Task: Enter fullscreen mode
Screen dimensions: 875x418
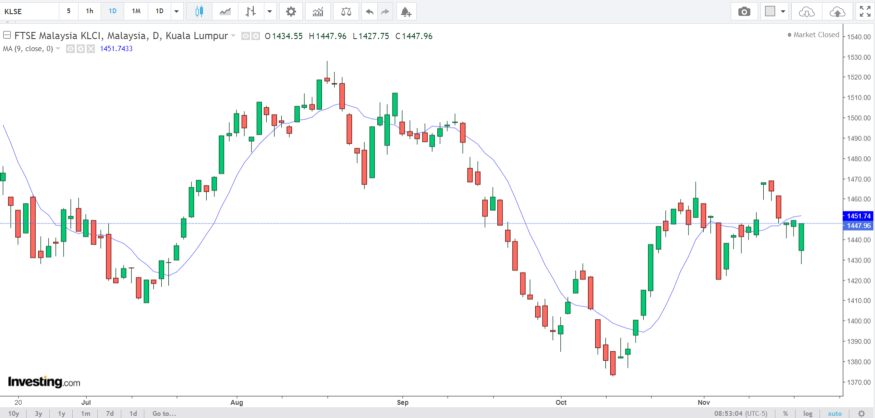Action: point(863,11)
